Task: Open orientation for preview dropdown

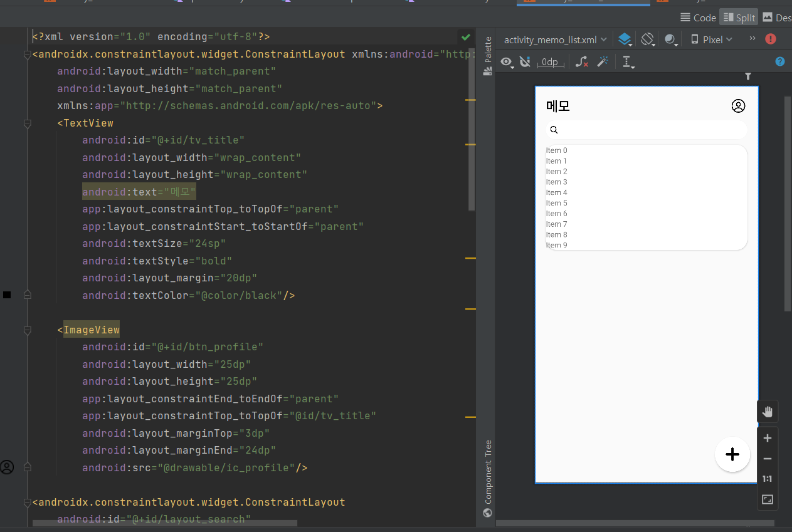Action: pos(648,39)
